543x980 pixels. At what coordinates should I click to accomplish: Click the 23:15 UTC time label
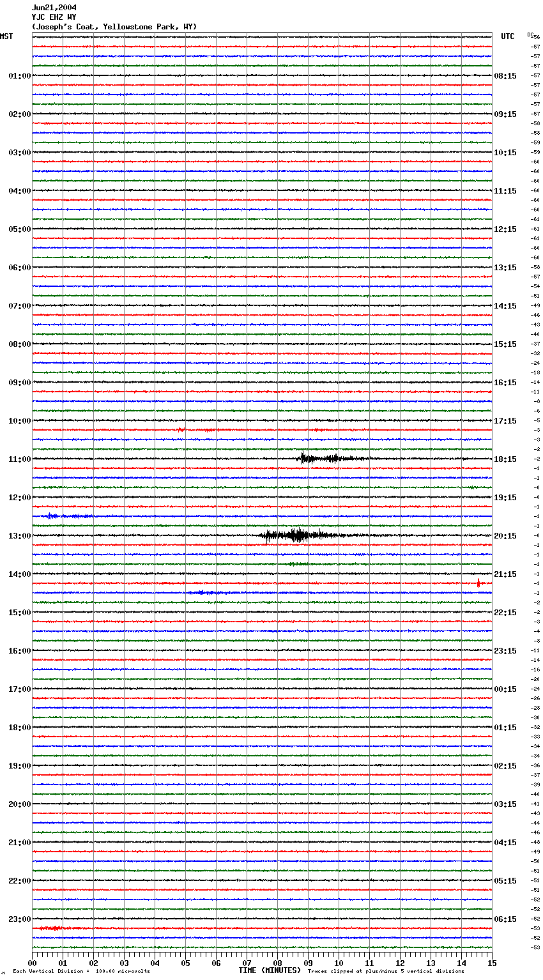pyautogui.click(x=505, y=651)
